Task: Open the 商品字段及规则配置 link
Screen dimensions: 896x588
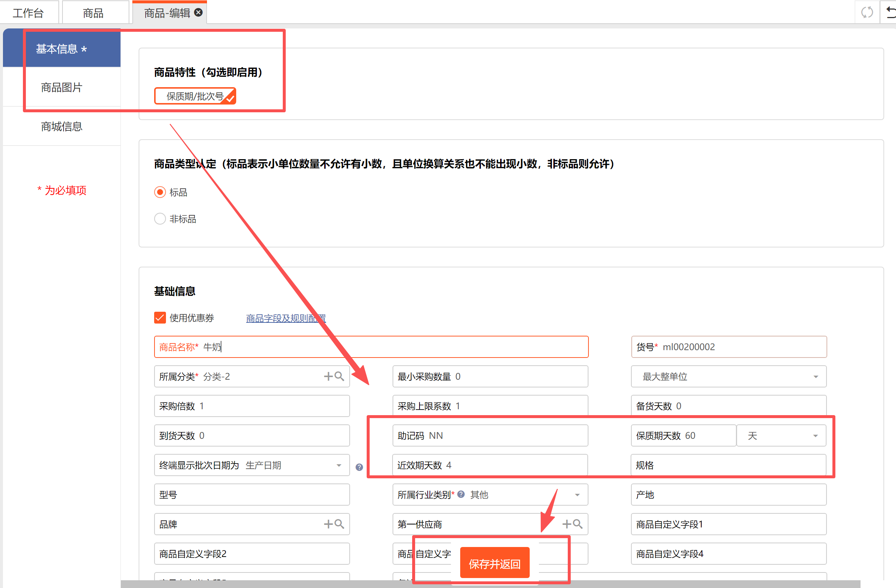Action: point(286,318)
